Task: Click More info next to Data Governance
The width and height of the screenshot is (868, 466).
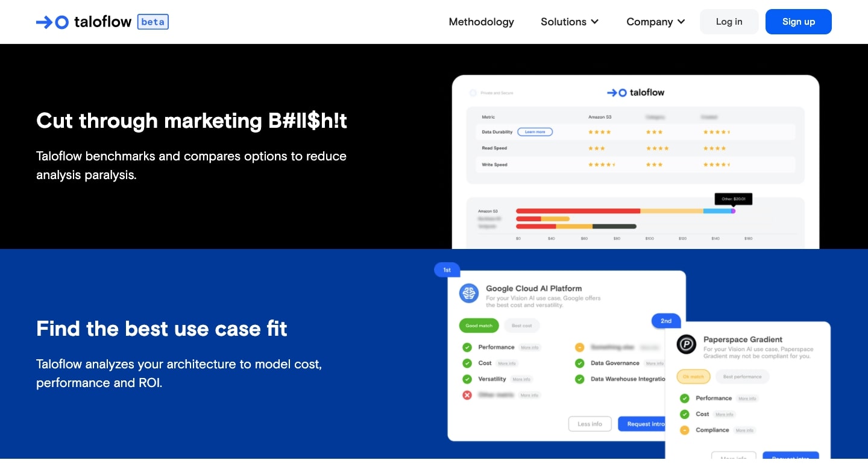Action: [655, 364]
